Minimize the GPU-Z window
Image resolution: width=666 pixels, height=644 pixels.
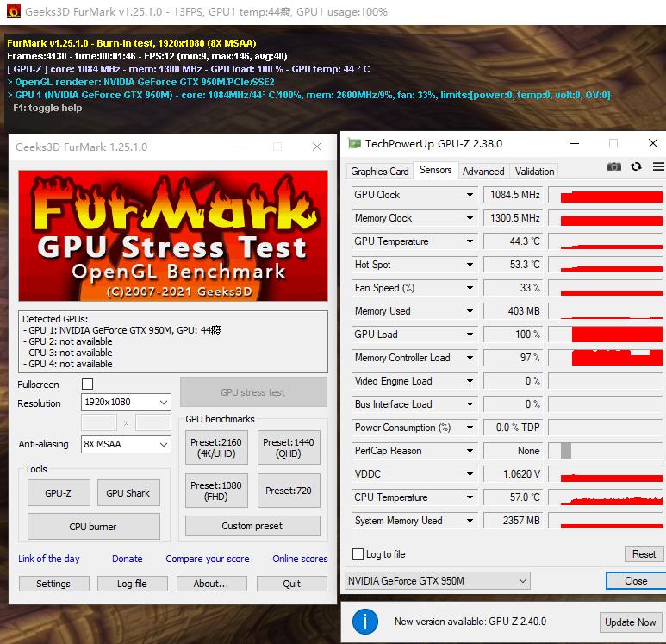(x=575, y=144)
